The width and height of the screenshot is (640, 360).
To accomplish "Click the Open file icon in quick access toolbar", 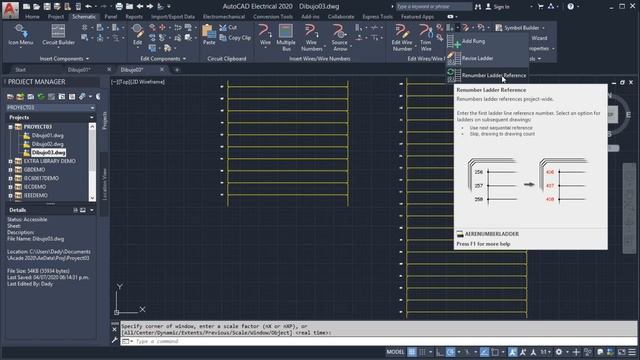I will pos(36,7).
